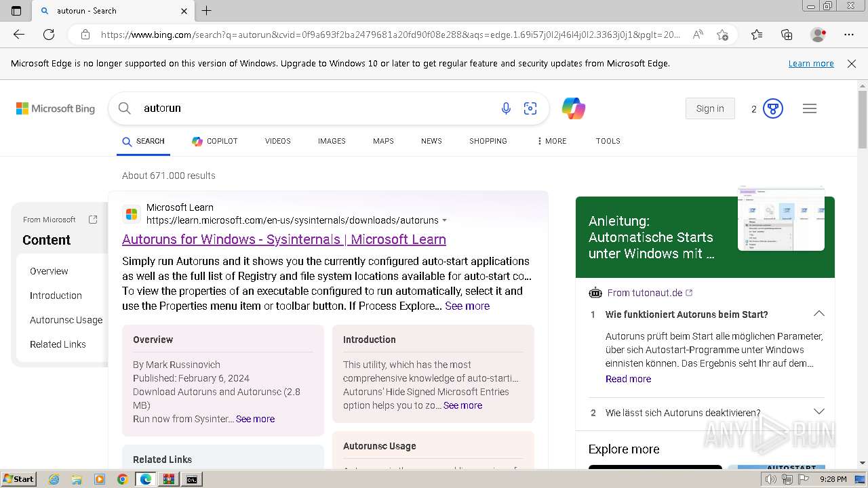This screenshot has height=488, width=868.
Task: Close the autorun - Search tab
Action: [x=184, y=11]
